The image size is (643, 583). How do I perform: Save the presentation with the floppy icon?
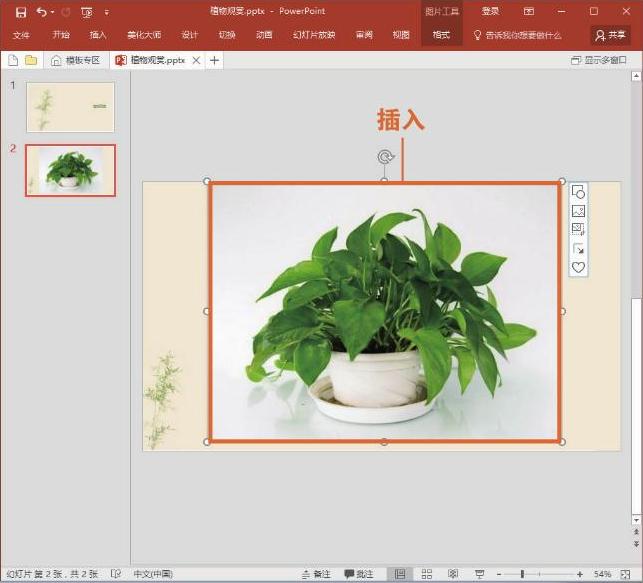tap(21, 12)
